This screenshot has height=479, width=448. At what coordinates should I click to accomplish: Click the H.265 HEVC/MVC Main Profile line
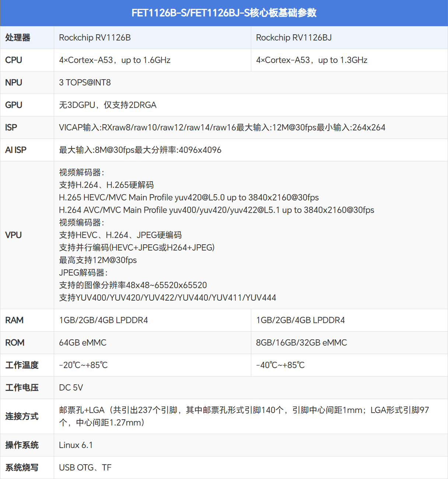pyautogui.click(x=189, y=197)
